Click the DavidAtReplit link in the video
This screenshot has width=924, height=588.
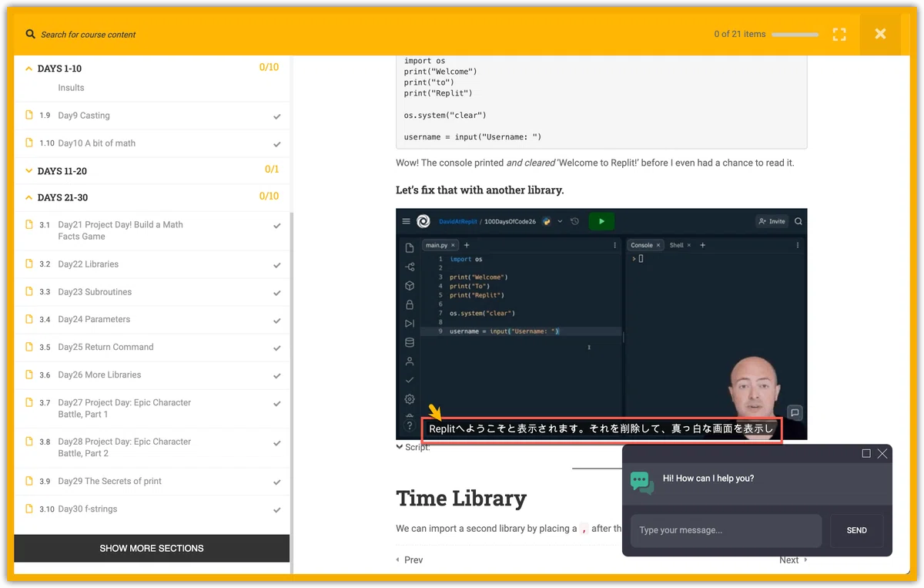(459, 221)
